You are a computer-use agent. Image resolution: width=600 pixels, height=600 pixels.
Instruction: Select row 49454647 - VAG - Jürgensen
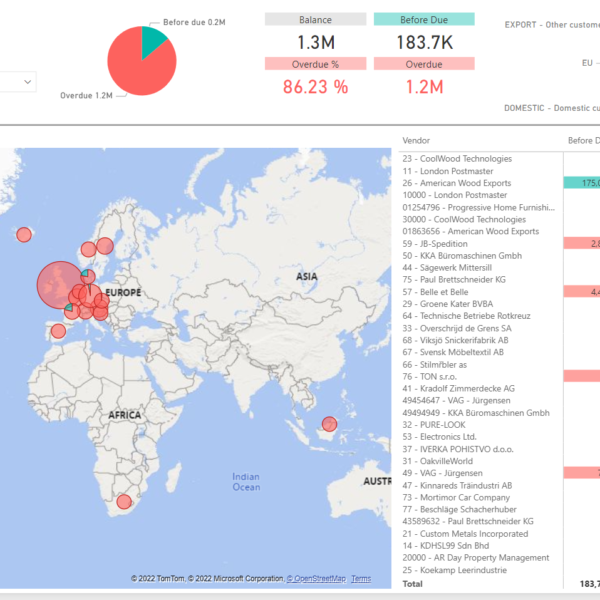(456, 401)
